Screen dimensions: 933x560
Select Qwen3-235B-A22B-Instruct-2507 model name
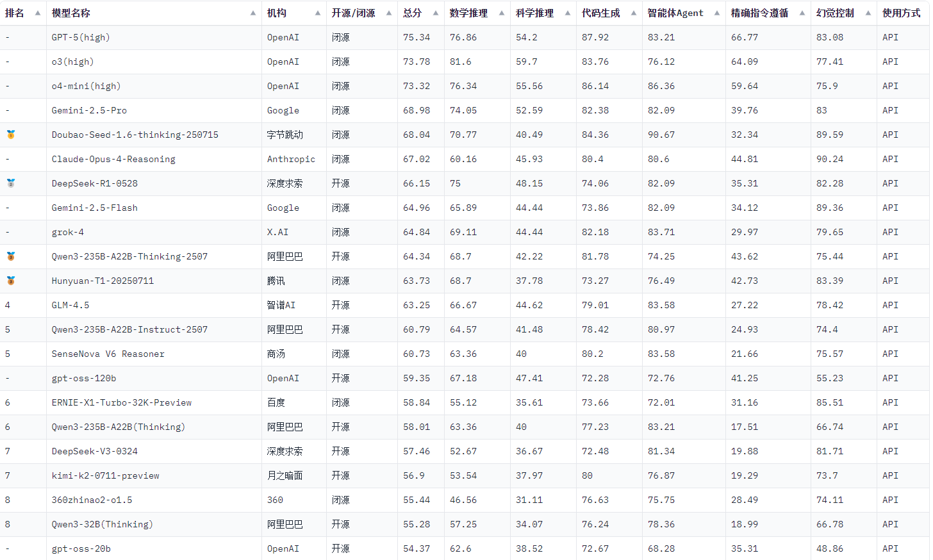[x=129, y=329]
